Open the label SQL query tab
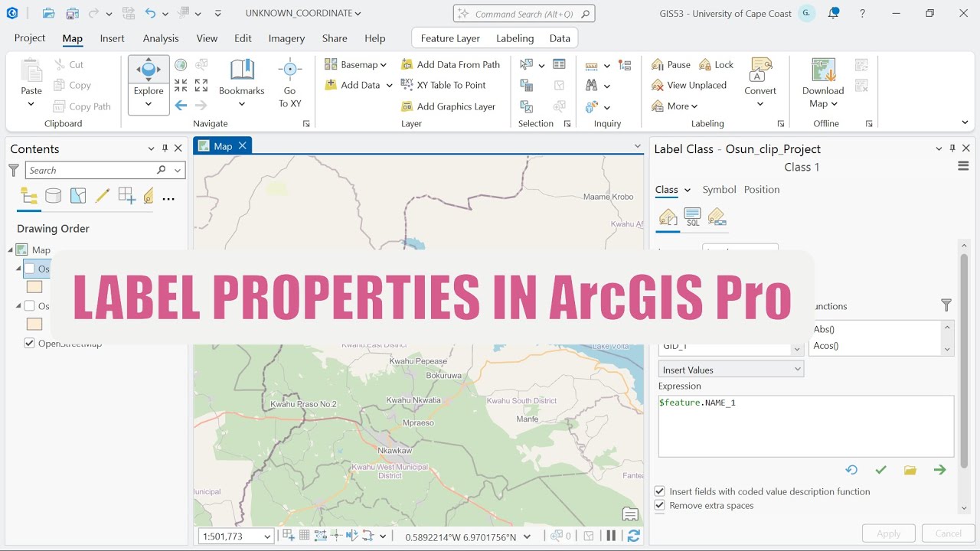 pos(692,217)
